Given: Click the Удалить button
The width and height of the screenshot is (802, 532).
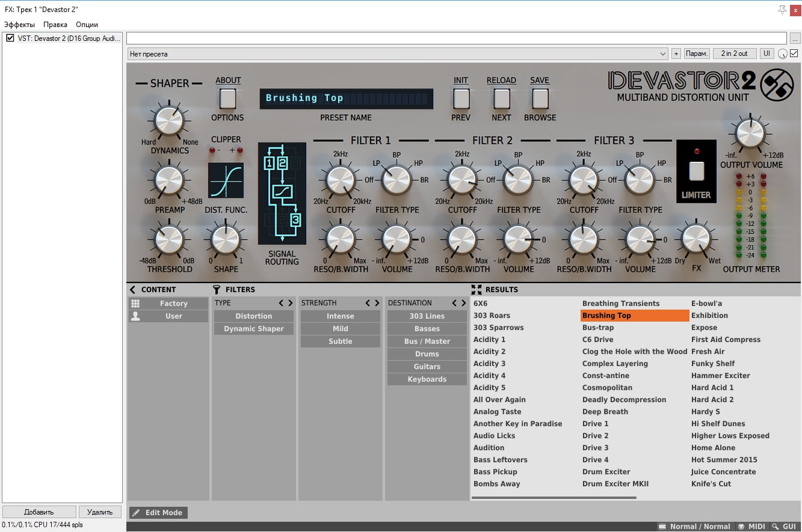Looking at the screenshot, I should pyautogui.click(x=100, y=512).
